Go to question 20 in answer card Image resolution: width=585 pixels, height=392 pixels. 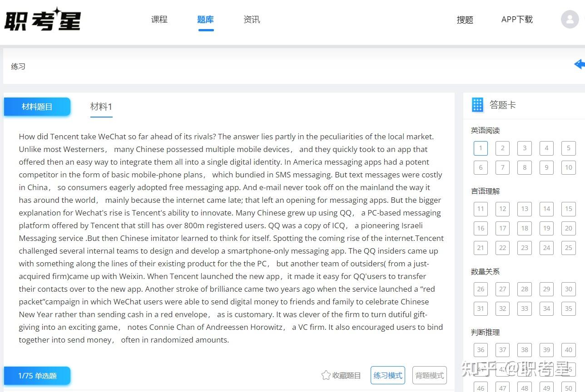click(569, 228)
